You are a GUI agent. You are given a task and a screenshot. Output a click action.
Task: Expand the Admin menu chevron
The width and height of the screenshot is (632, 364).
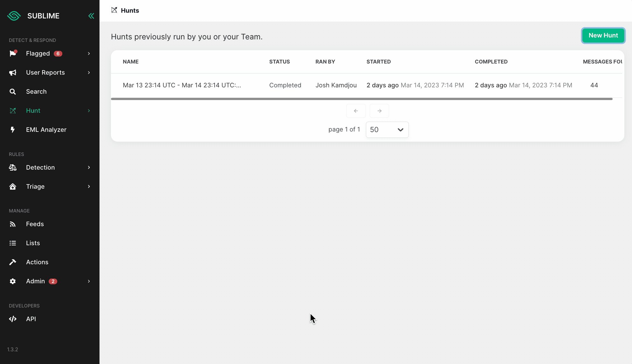[89, 281]
